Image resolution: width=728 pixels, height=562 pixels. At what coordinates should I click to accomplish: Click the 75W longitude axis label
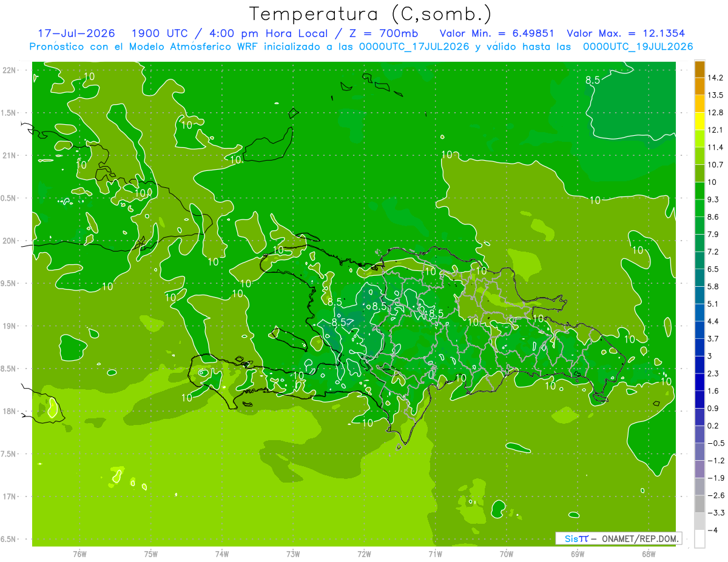pos(151,554)
